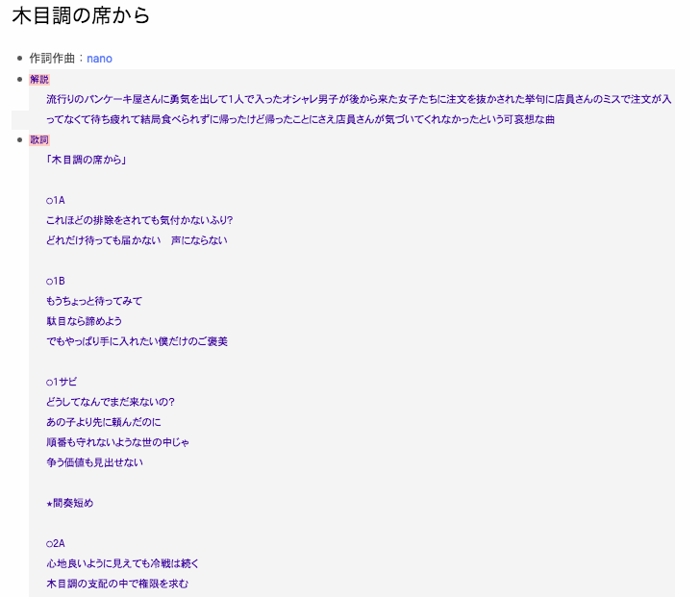Click the line starting 流行りのパンケーキ屋さん
700x597 pixels.
[359, 100]
